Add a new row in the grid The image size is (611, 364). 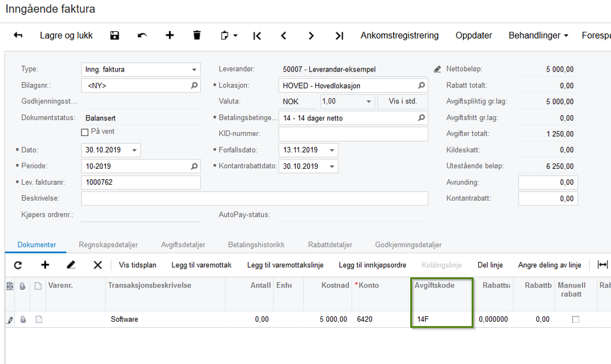point(45,265)
